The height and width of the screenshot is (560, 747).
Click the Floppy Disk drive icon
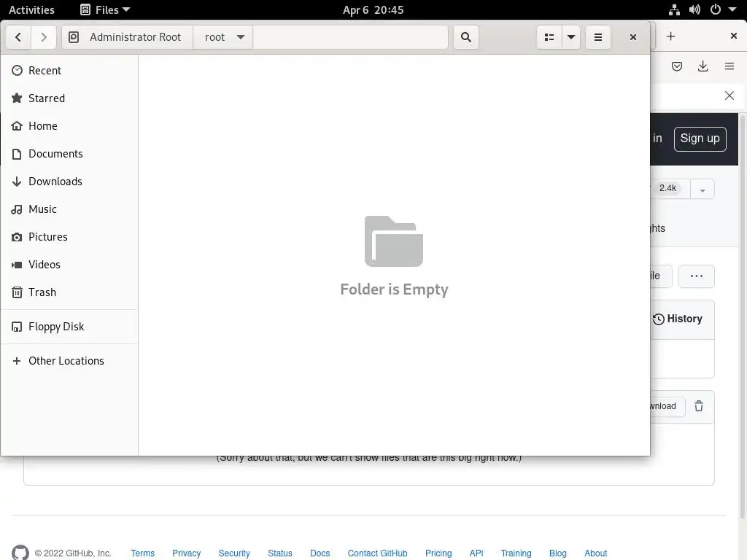click(17, 327)
